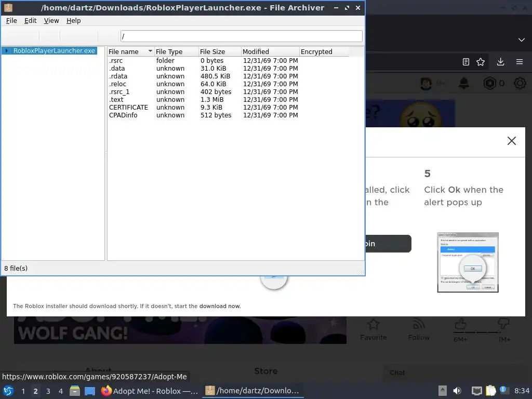The height and width of the screenshot is (399, 532).
Task: Click File Archiver title bar app icon
Action: [8, 7]
